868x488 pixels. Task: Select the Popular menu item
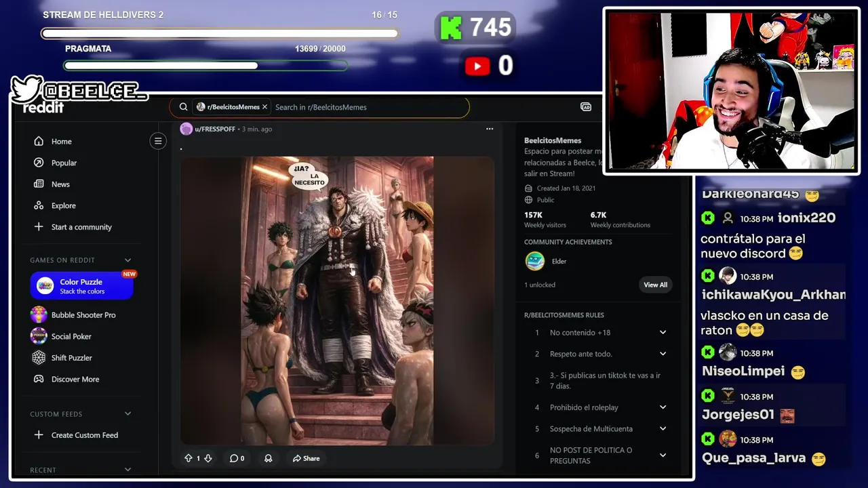[64, 163]
